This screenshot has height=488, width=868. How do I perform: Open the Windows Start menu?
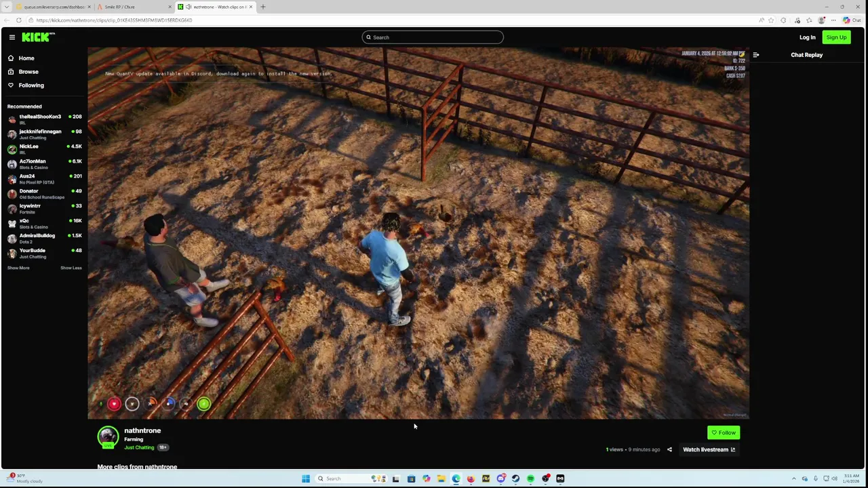point(306,479)
